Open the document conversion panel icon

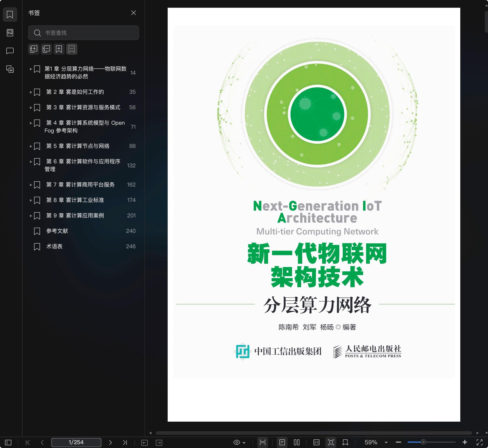click(x=10, y=69)
